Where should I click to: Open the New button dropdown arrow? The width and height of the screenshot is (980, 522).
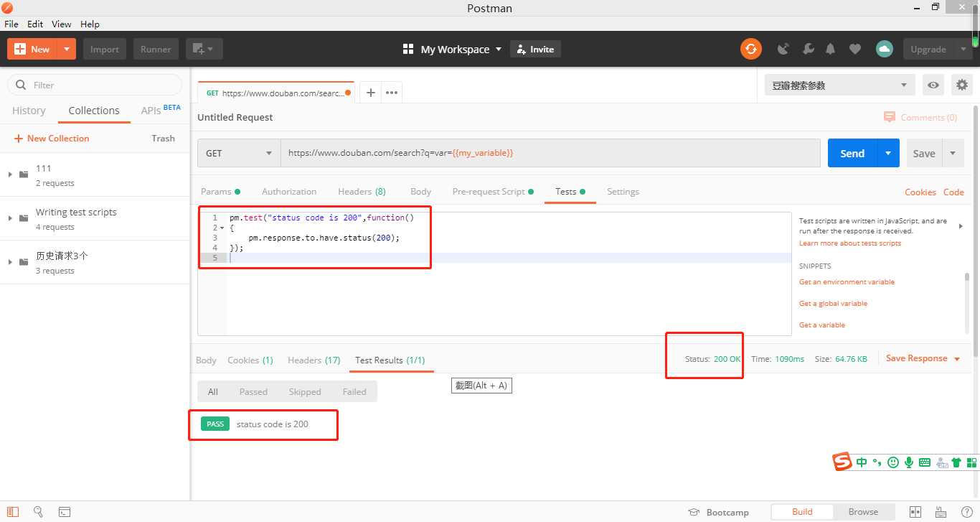(67, 49)
